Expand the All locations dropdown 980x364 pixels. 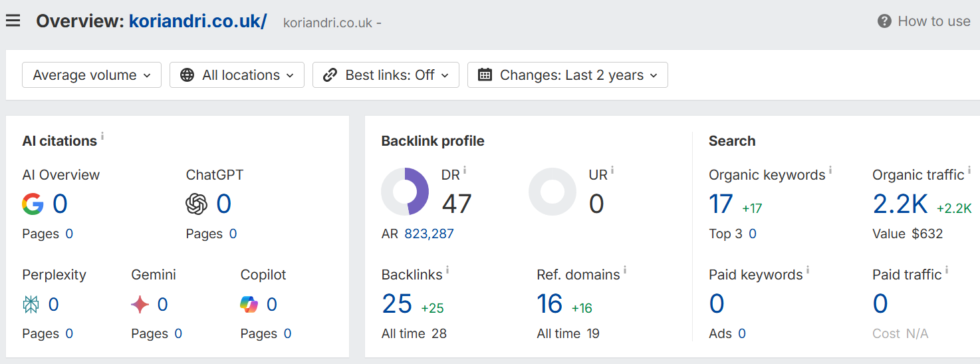[x=237, y=75]
